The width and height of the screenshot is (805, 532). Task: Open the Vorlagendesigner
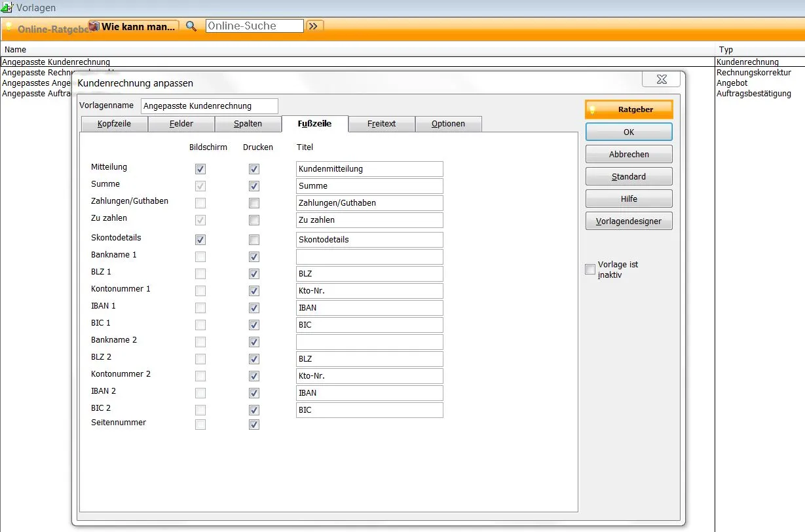click(x=628, y=221)
